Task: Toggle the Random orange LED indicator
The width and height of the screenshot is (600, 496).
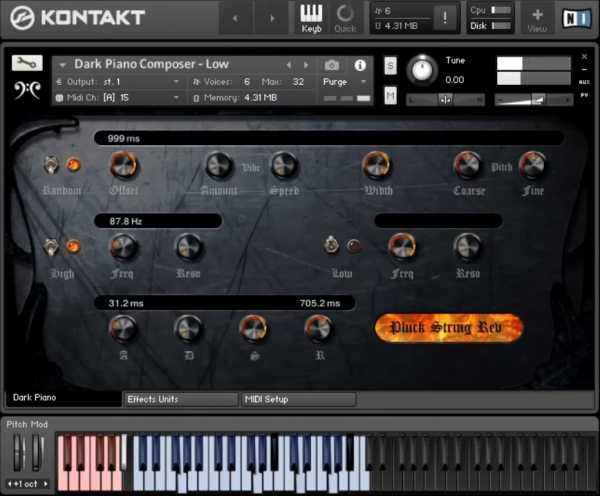Action: 73,165
